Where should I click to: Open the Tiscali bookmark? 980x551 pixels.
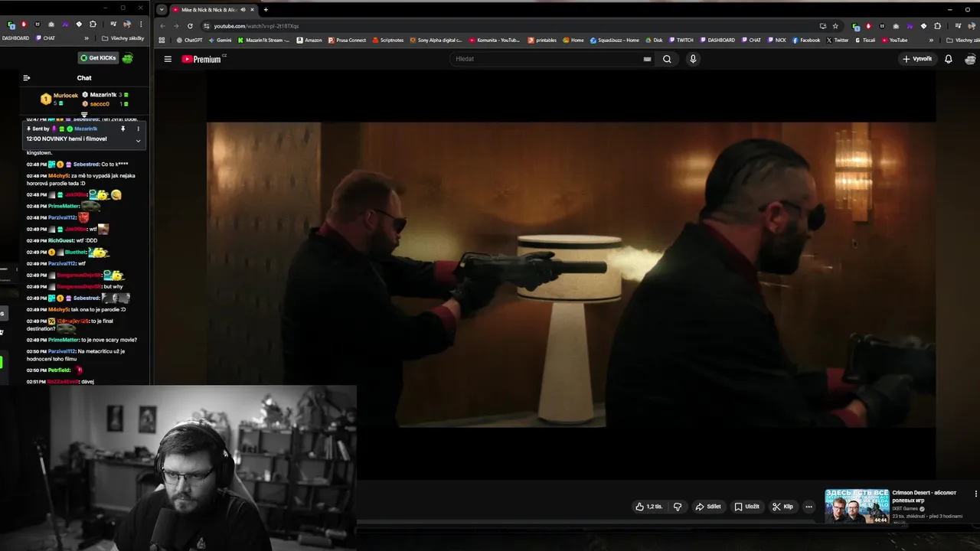point(864,40)
